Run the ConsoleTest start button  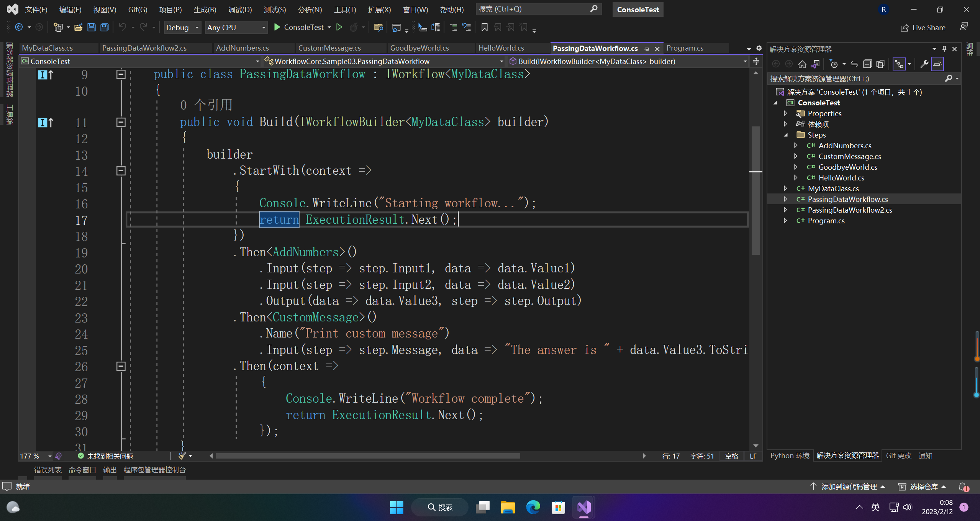[x=299, y=27]
